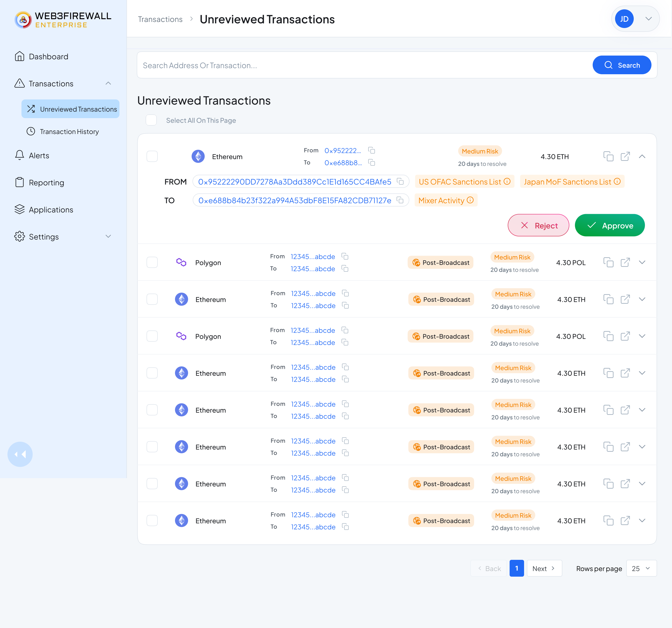Open Reporting in sidebar
This screenshot has height=628, width=672.
point(39,183)
